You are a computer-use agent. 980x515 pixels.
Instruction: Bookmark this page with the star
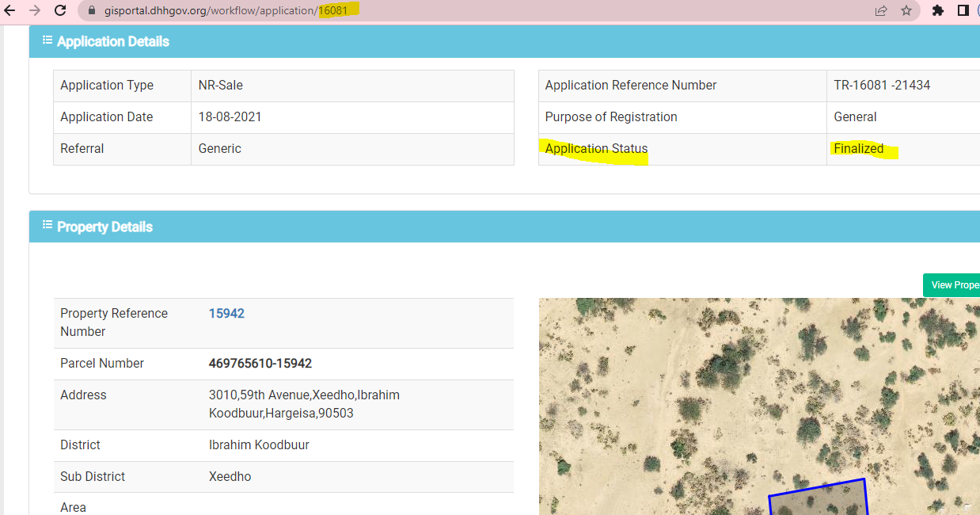[x=906, y=11]
